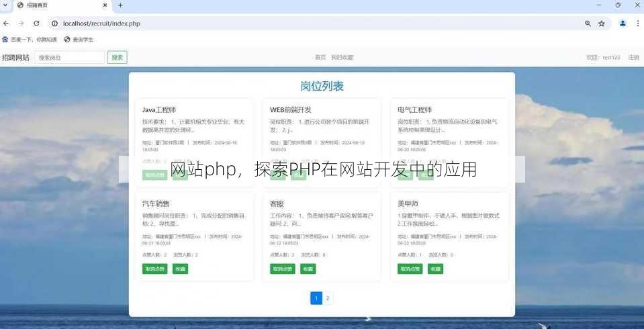This screenshot has width=644, height=329.
Task: Click the 电气工程师 description about 物流自动化设备
Action: click(448, 126)
